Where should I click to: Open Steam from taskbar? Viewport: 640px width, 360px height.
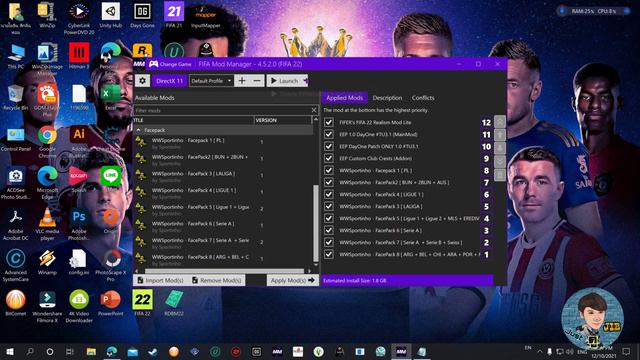[x=153, y=351]
